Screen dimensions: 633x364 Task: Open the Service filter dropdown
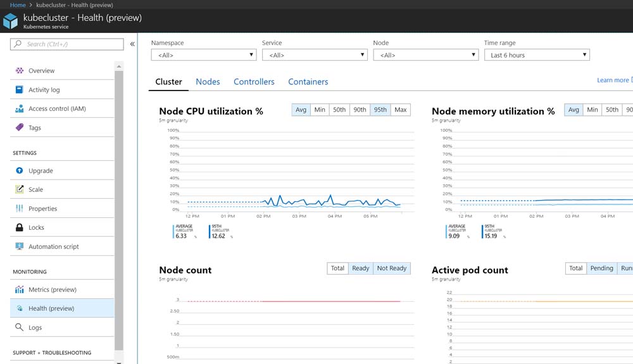315,55
